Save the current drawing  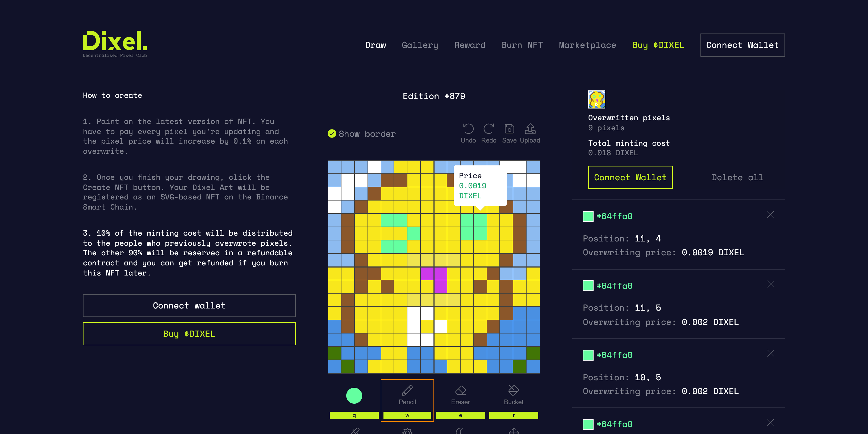click(x=509, y=133)
